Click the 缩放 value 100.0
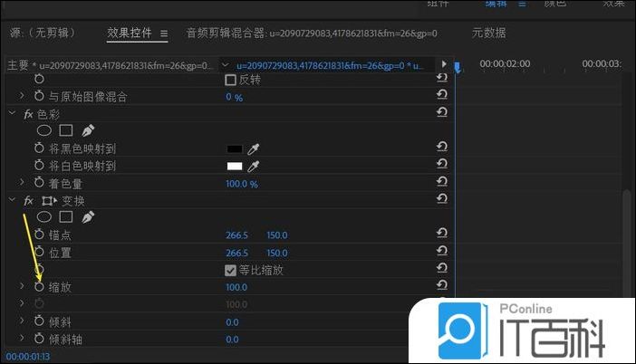This screenshot has width=636, height=364. (236, 287)
